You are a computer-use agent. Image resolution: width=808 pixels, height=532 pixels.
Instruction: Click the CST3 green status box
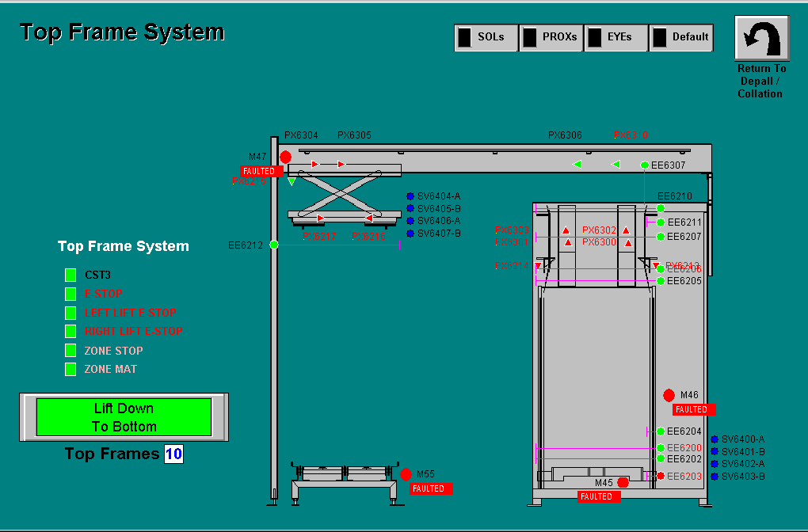(x=71, y=275)
